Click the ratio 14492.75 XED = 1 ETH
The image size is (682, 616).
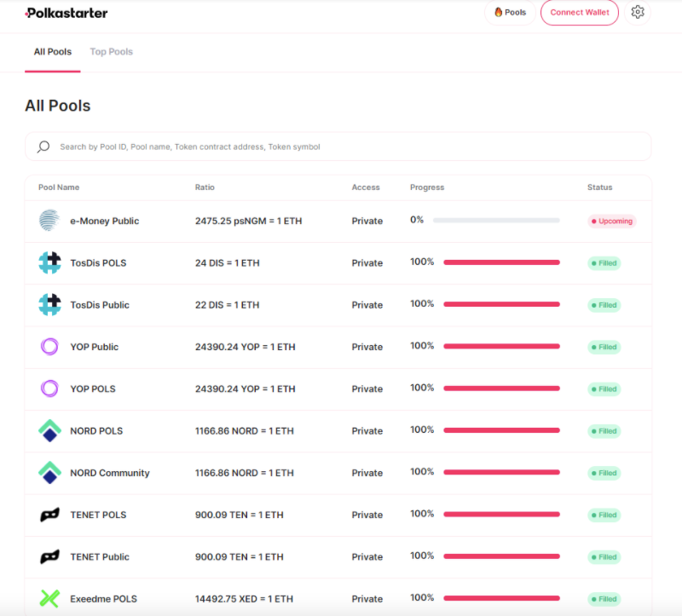244,599
